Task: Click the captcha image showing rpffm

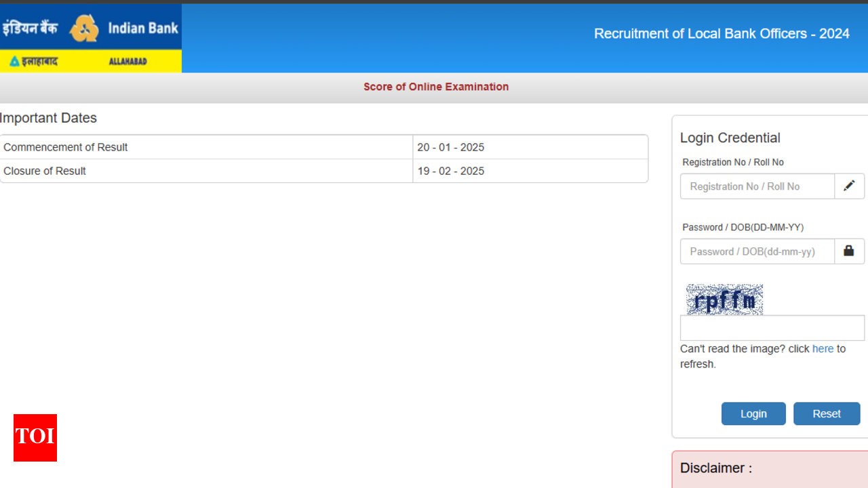Action: (x=724, y=300)
